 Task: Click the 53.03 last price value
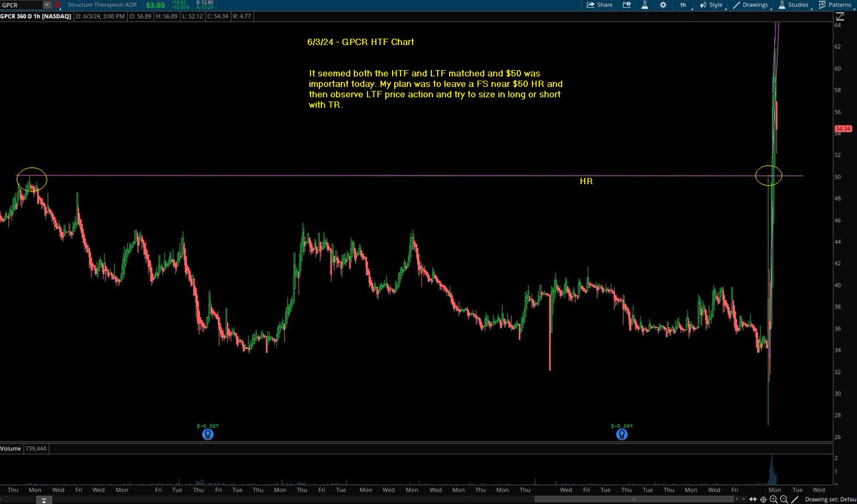(155, 6)
